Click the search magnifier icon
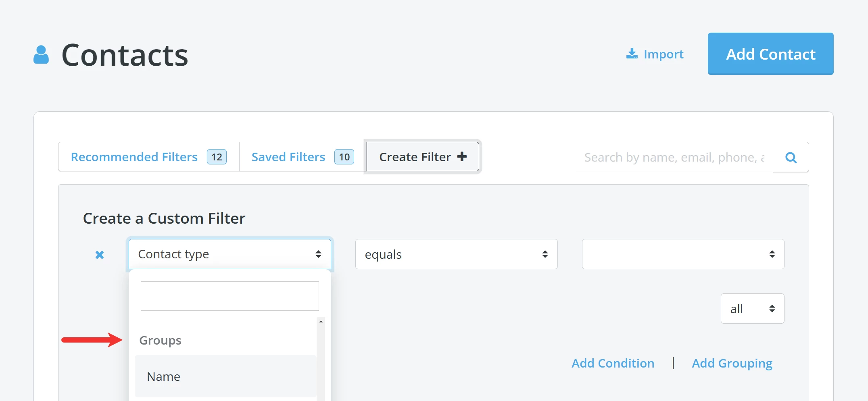The image size is (868, 401). [x=791, y=157]
